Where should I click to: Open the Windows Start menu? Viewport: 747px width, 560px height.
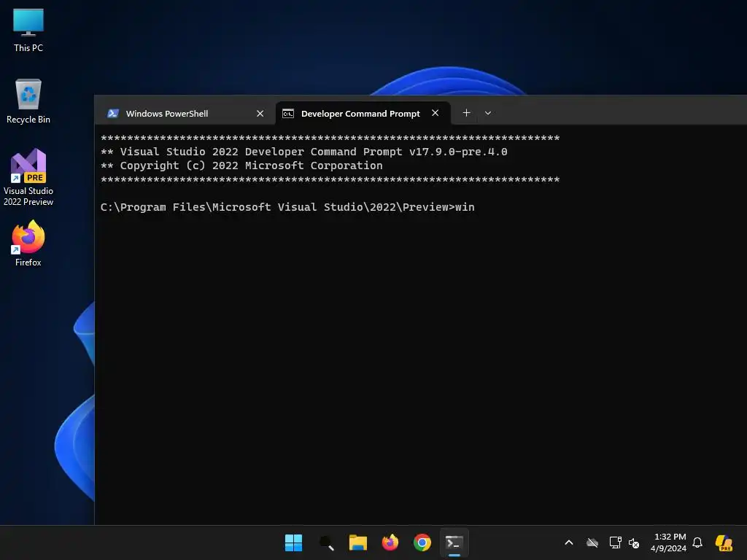tap(293, 542)
